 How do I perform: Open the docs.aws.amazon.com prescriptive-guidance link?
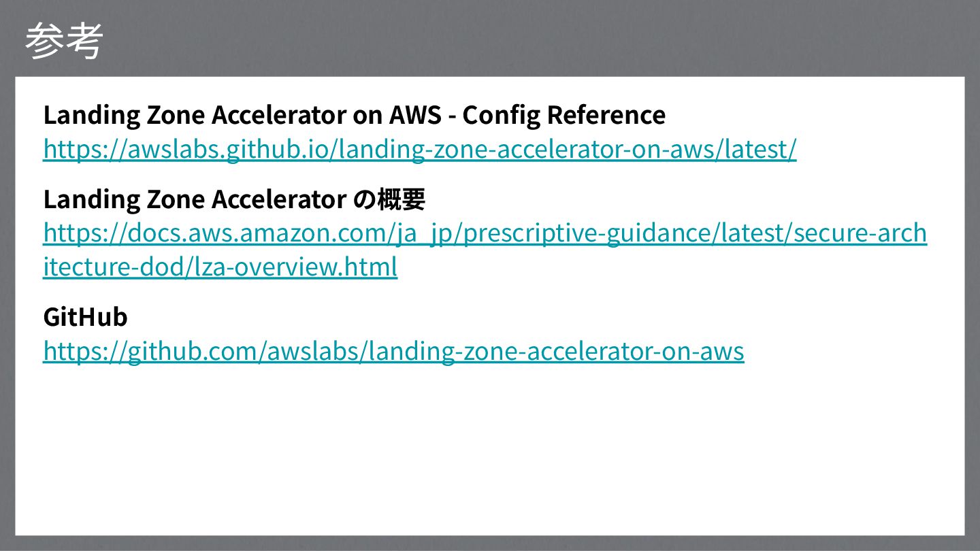[x=485, y=233]
